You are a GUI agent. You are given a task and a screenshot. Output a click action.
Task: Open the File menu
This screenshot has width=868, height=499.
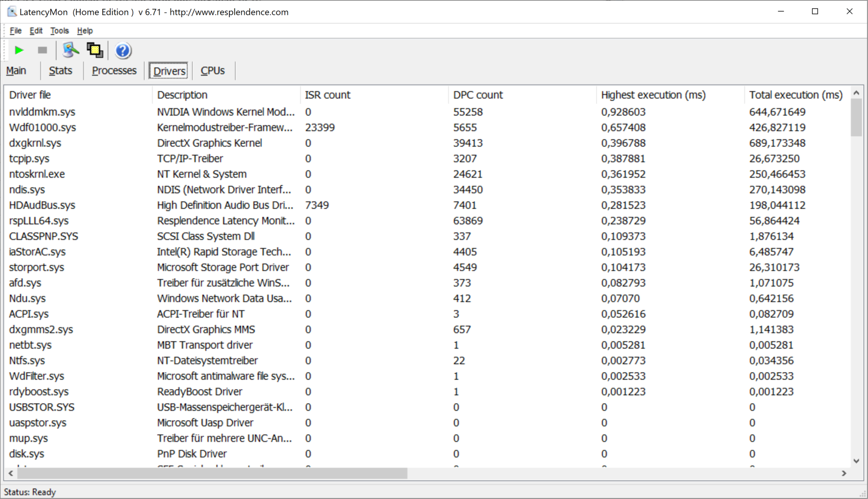point(15,31)
